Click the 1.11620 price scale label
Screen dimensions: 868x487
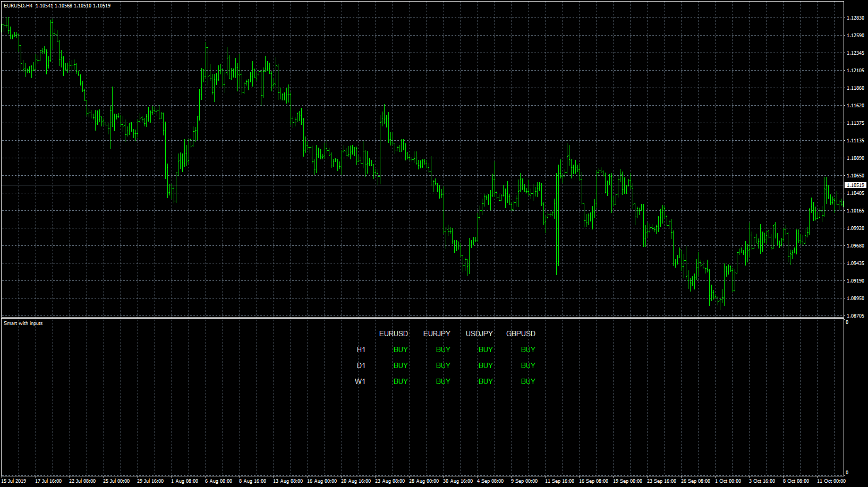855,106
